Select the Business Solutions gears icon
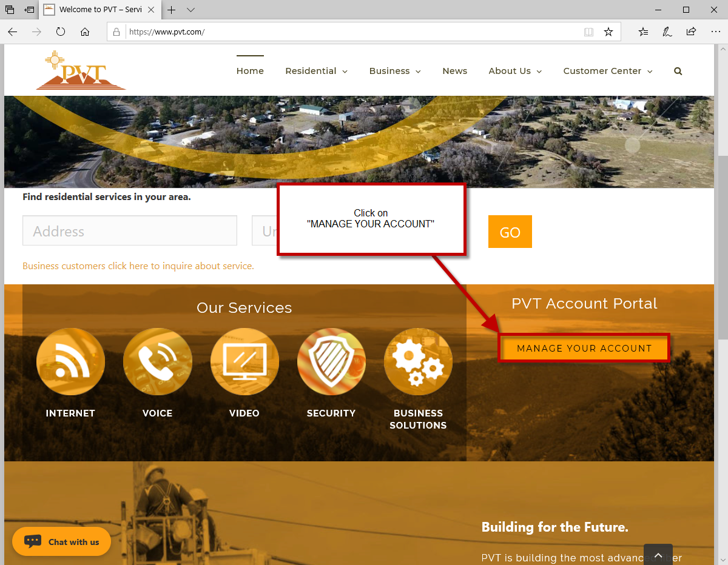The height and width of the screenshot is (565, 728). (x=418, y=361)
